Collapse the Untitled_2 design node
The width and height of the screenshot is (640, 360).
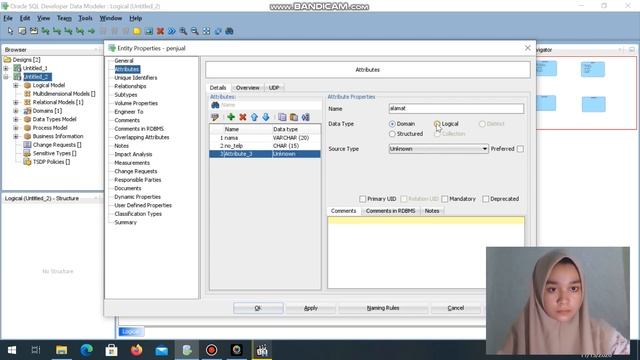coord(6,77)
